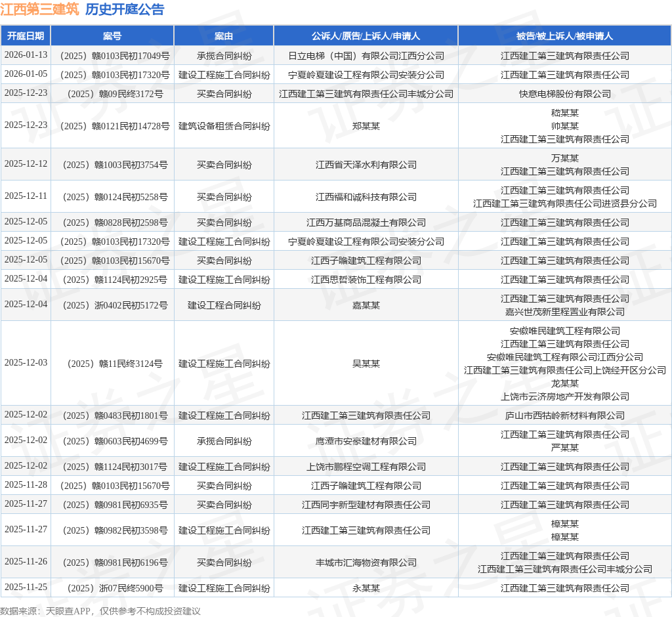Click defendant 嘉兴世茂新里程置业有限公司
The image size is (672, 617).
pos(565,312)
